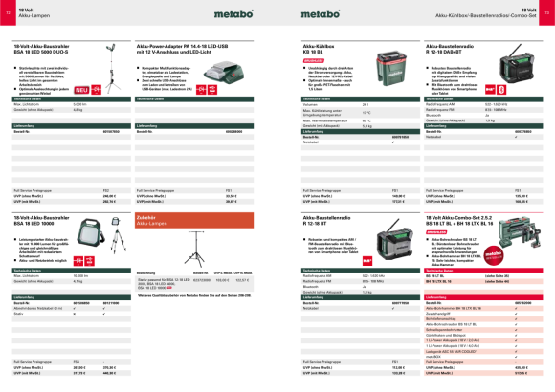Click the red Technische Daten bar of Combo-Set

click(x=483, y=271)
